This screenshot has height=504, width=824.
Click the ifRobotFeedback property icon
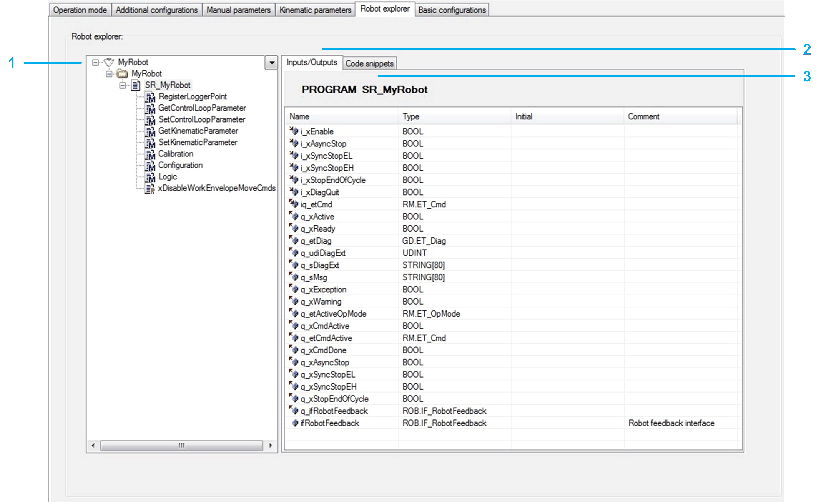tap(295, 423)
